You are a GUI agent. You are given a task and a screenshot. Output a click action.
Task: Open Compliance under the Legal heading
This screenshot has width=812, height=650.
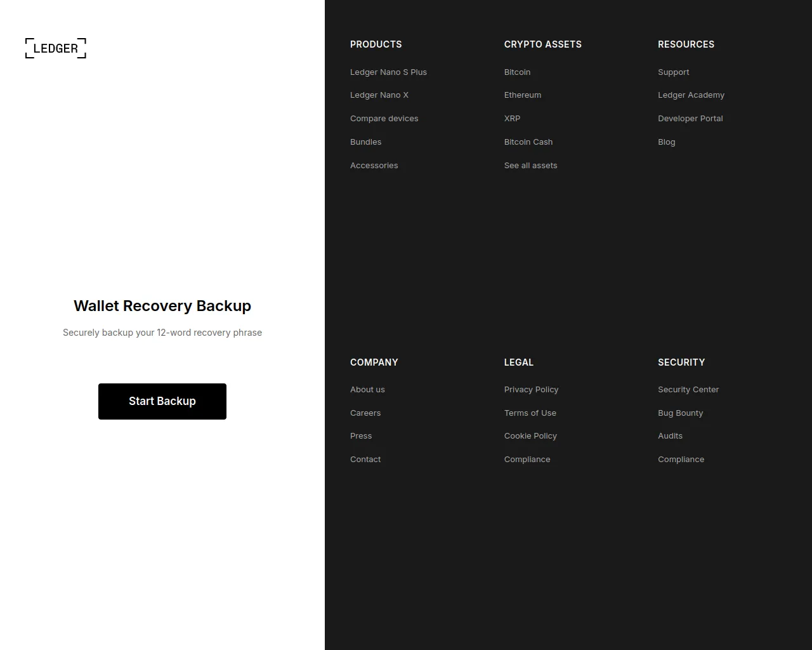point(527,460)
